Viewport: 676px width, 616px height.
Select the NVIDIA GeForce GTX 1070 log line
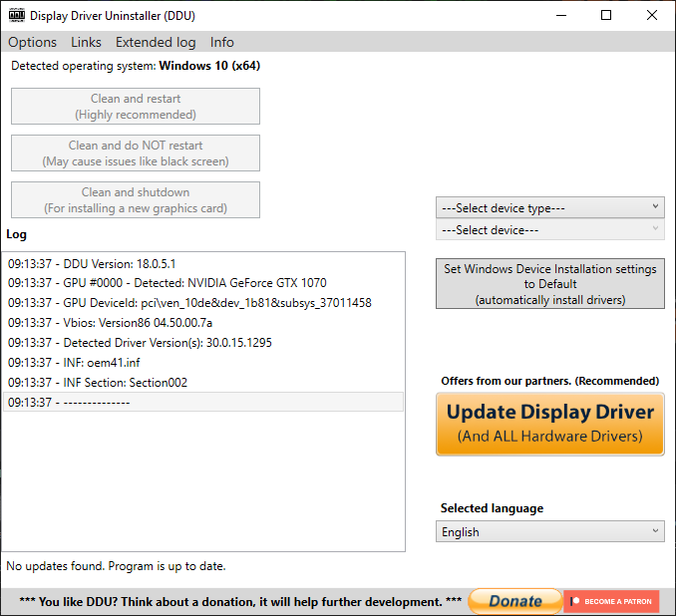pyautogui.click(x=203, y=283)
